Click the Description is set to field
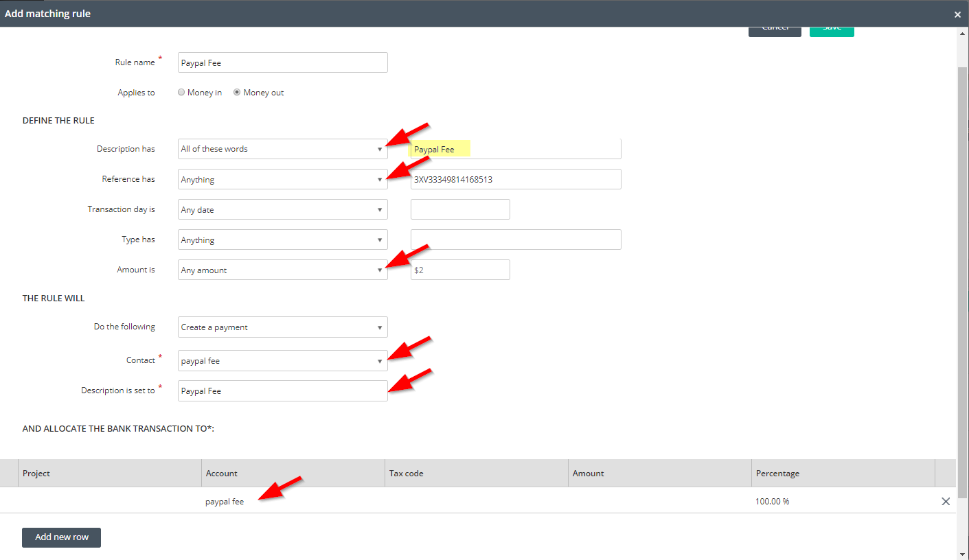Image resolution: width=969 pixels, height=560 pixels. [x=282, y=390]
